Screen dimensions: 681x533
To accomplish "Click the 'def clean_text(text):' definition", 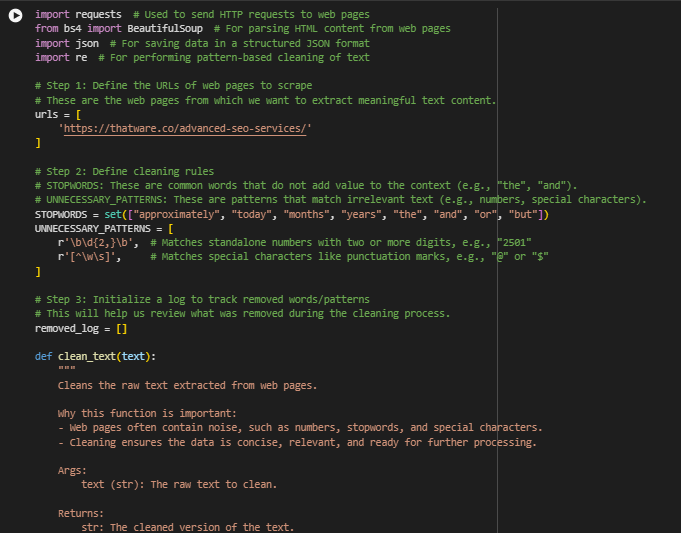I will [x=95, y=357].
